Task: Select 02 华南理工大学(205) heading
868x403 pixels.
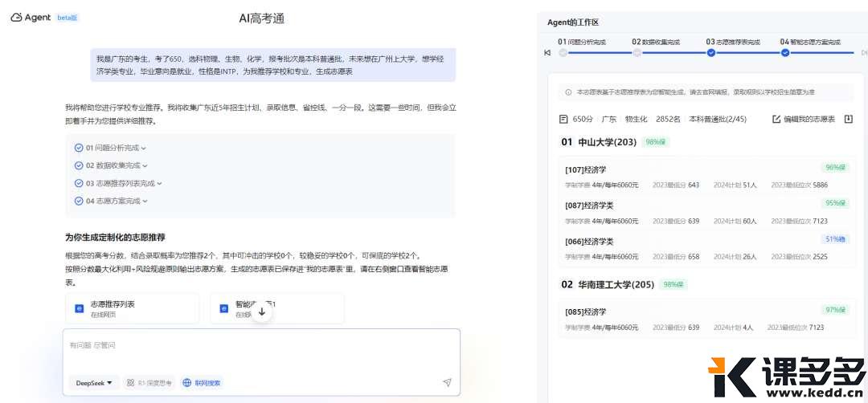Action: pos(608,285)
